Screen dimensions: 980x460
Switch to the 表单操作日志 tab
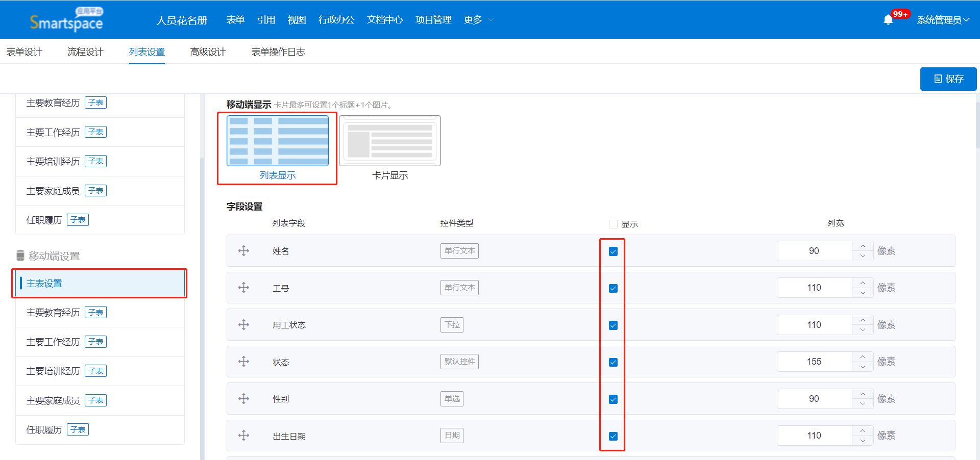point(278,52)
